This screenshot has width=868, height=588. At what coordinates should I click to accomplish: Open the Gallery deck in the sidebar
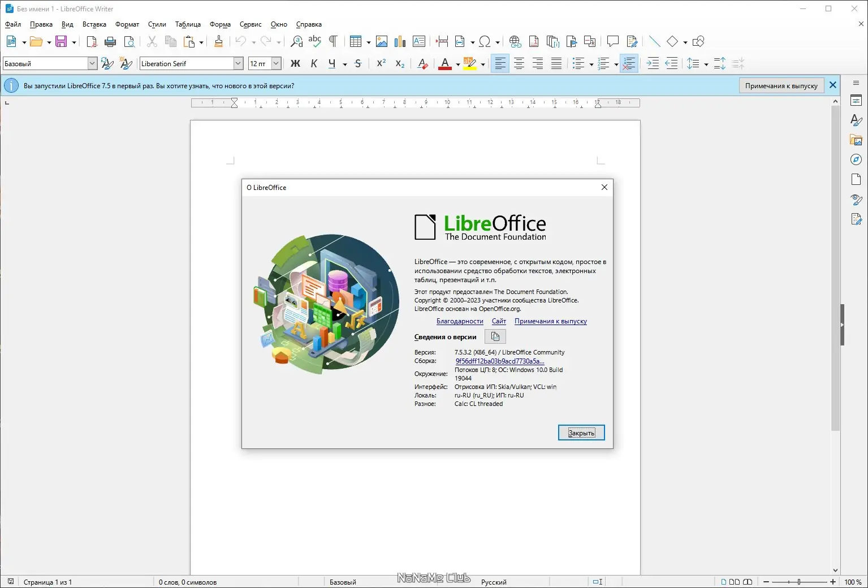tap(856, 140)
